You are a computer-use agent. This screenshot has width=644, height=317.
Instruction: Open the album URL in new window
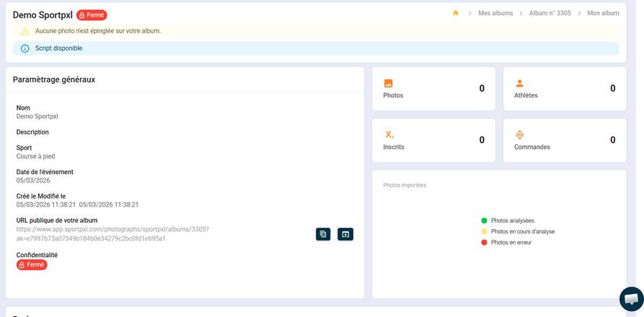click(x=345, y=234)
